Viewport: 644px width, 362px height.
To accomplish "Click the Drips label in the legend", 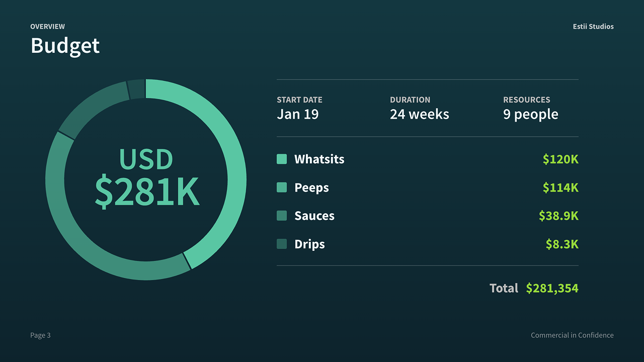I will coord(309,244).
